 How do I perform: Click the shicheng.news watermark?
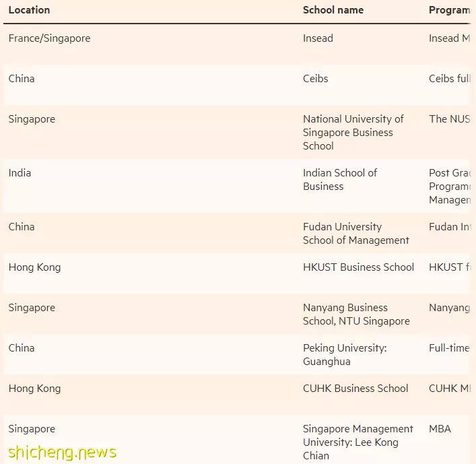point(62,452)
